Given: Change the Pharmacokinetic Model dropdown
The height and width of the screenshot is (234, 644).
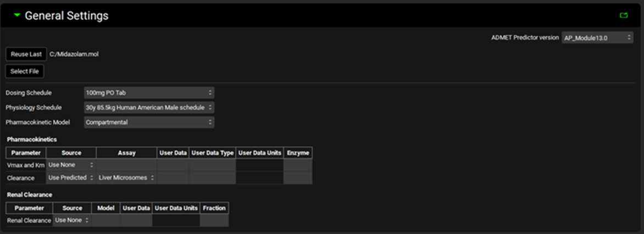Looking at the screenshot, I should (x=149, y=122).
